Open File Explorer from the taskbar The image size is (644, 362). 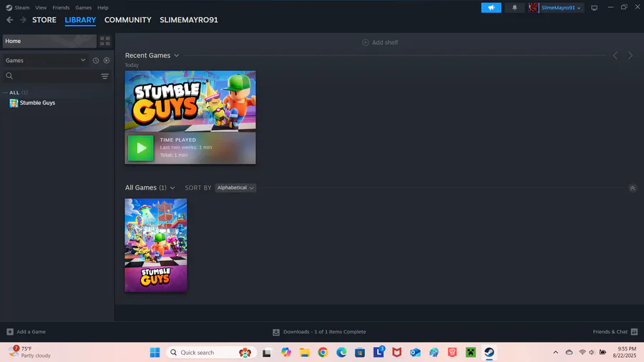point(304,352)
